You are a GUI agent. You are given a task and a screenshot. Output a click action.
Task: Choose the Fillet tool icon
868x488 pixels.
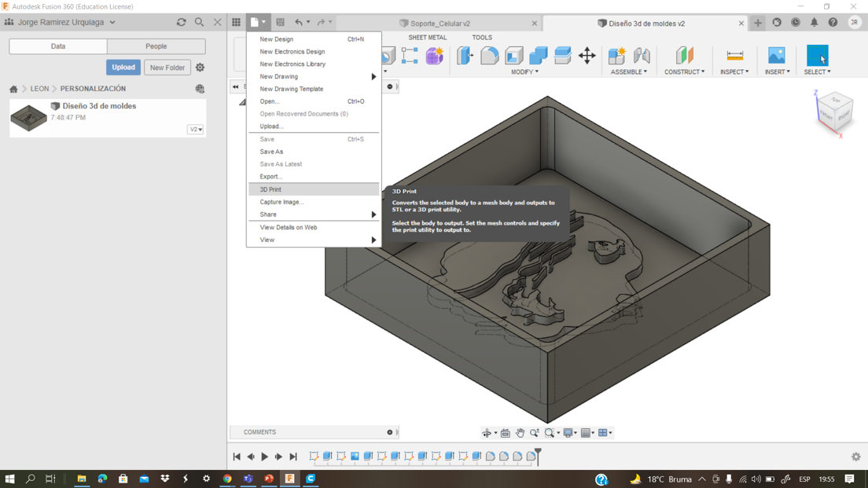click(489, 55)
